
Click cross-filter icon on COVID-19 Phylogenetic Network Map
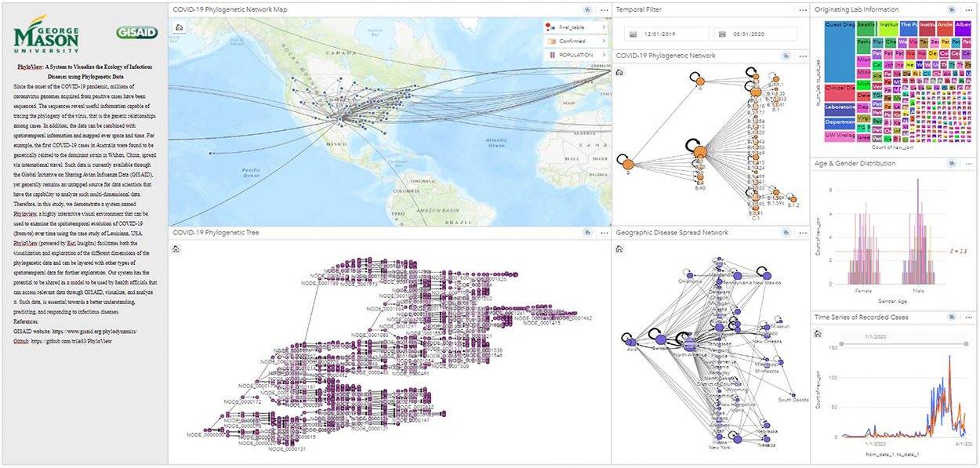(x=586, y=10)
